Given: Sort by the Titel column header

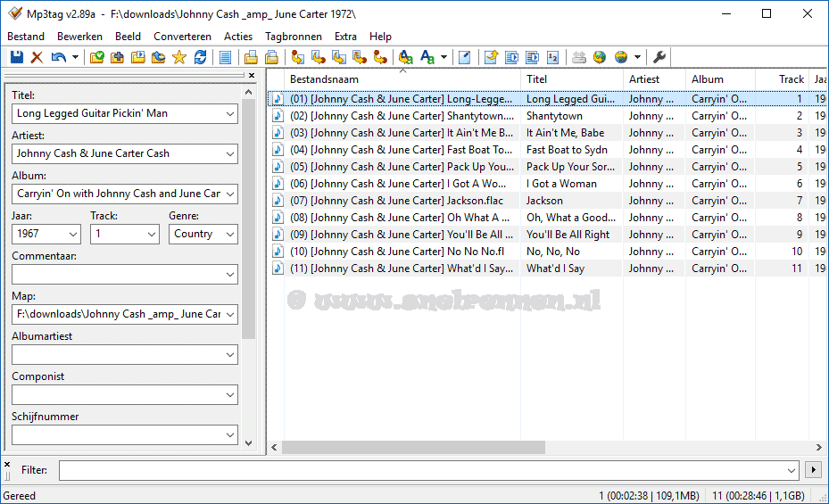Looking at the screenshot, I should [x=572, y=79].
